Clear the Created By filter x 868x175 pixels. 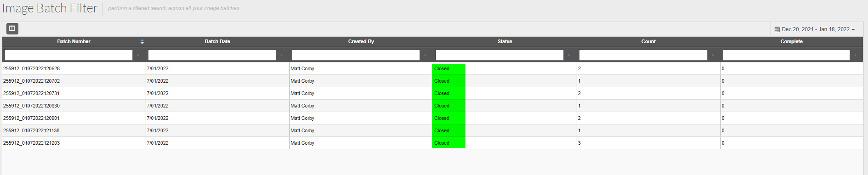(425, 55)
